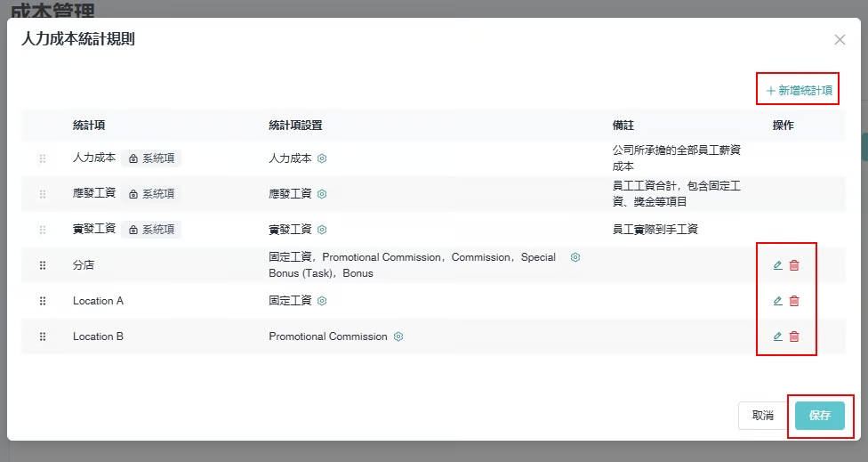Edit the Location A statistic item
This screenshot has width=868, height=462.
(777, 301)
